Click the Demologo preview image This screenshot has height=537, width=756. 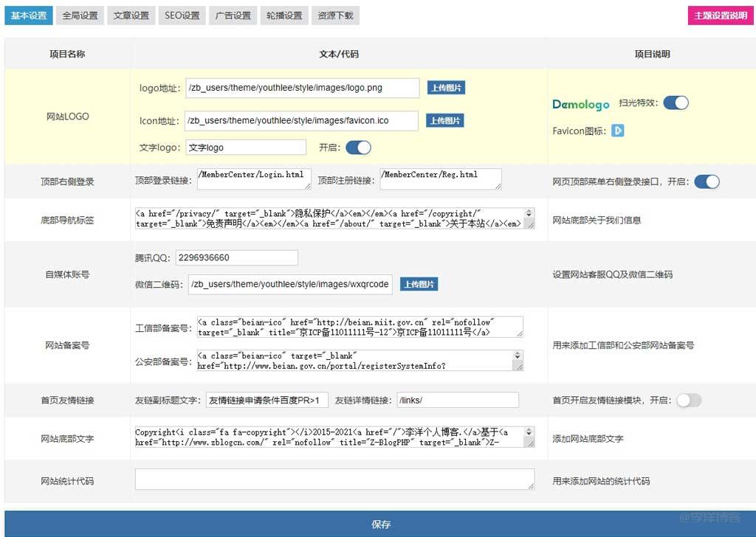(581, 104)
